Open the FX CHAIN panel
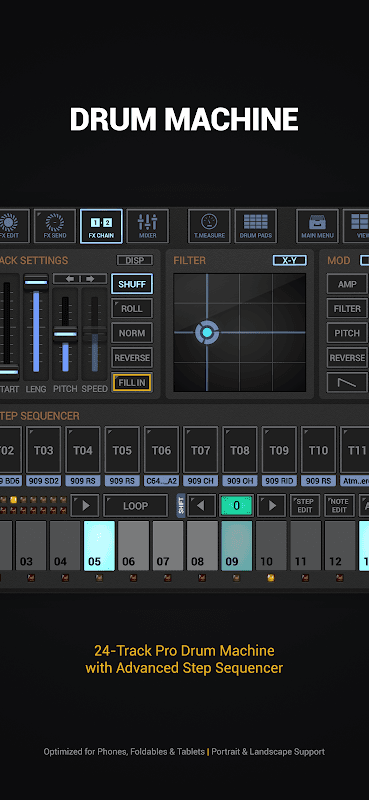Screen dimensions: 369x800 point(101,226)
